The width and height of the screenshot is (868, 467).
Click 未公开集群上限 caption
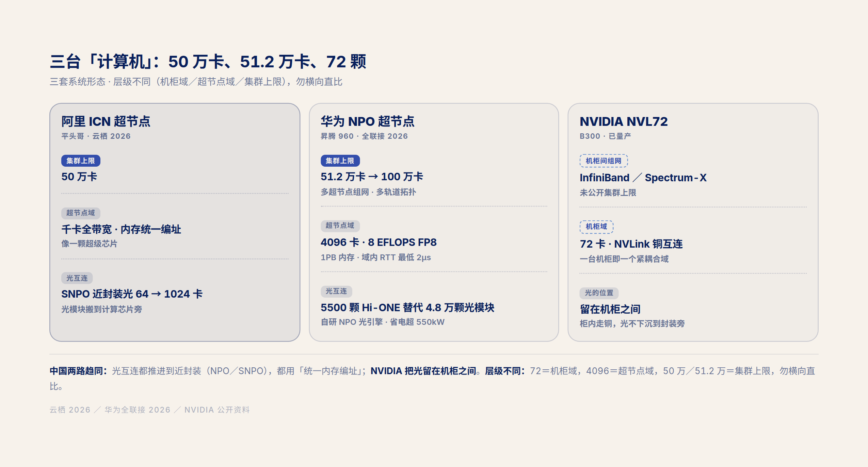point(608,193)
